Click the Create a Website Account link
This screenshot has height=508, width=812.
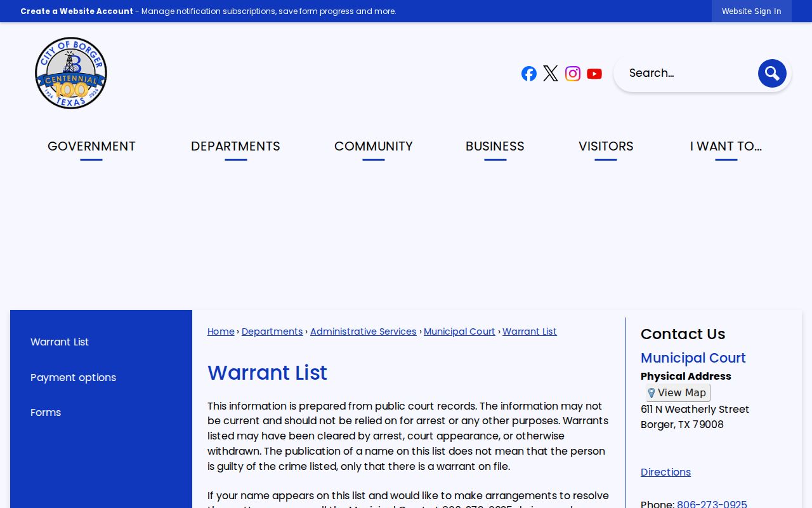77,11
